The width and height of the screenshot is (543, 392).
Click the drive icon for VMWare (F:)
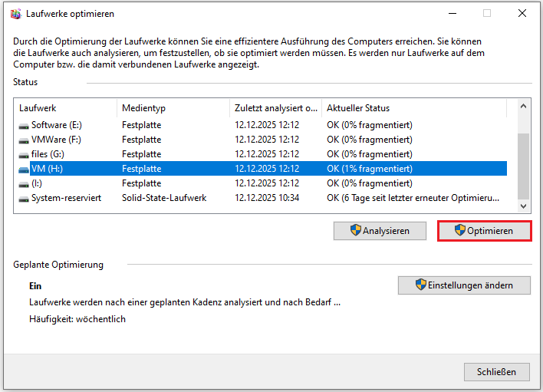[24, 140]
